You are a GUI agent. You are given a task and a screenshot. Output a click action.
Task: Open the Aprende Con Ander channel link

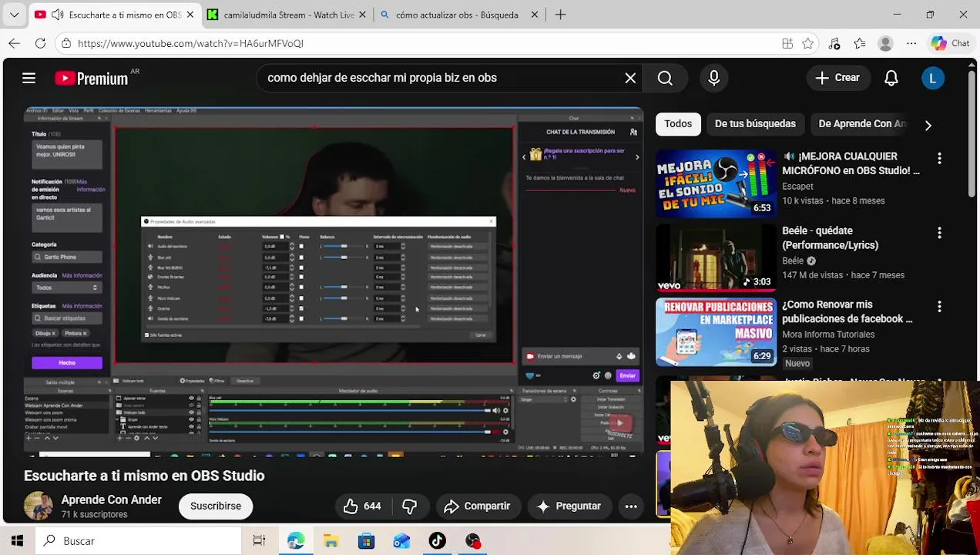coord(111,499)
